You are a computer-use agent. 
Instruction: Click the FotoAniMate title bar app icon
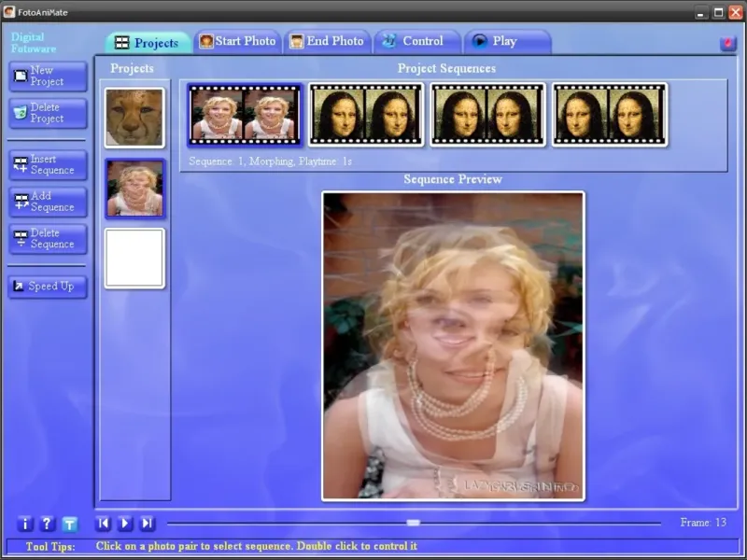click(8, 12)
